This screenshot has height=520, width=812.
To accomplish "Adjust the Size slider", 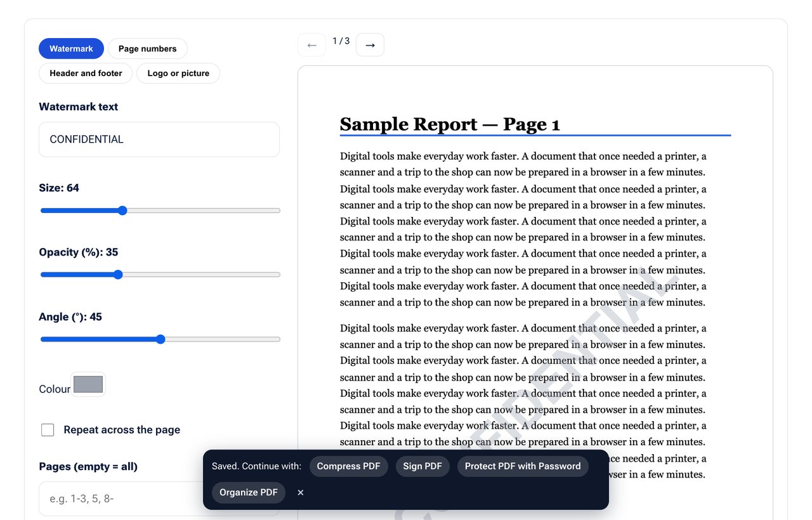I will (160, 211).
